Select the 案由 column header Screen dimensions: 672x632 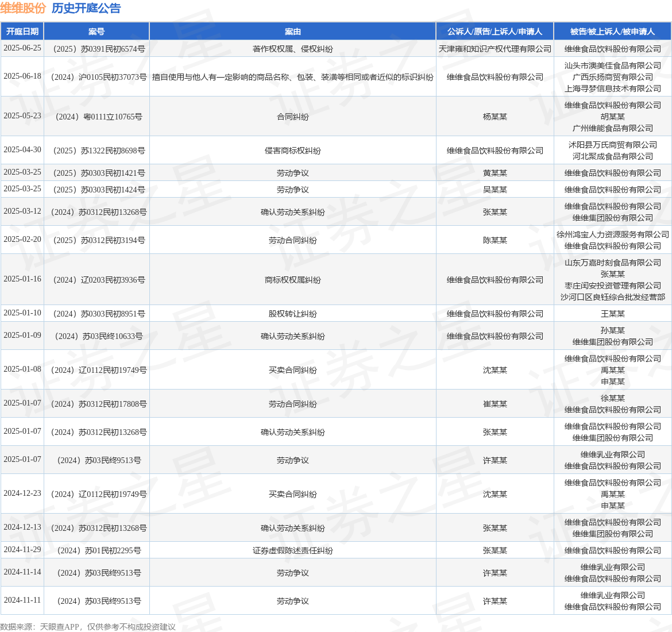(293, 32)
